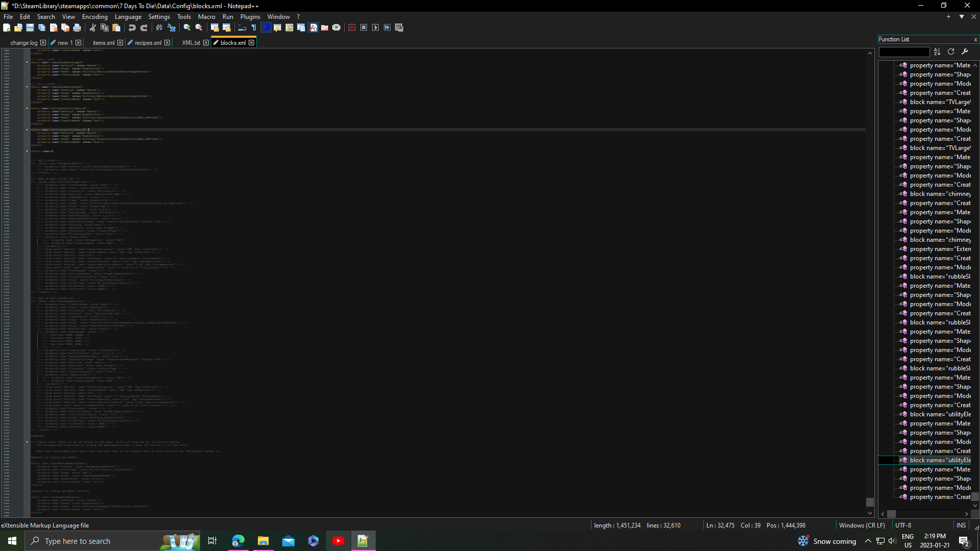The height and width of the screenshot is (551, 980).
Task: Click Windows (CR LF) in status bar
Action: [x=862, y=525]
